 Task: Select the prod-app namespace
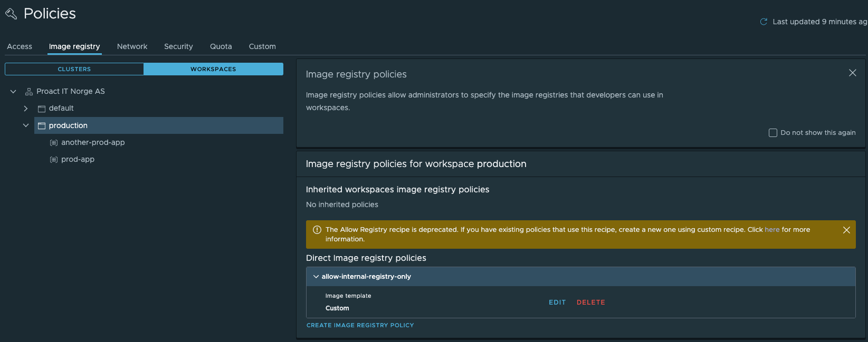(78, 160)
